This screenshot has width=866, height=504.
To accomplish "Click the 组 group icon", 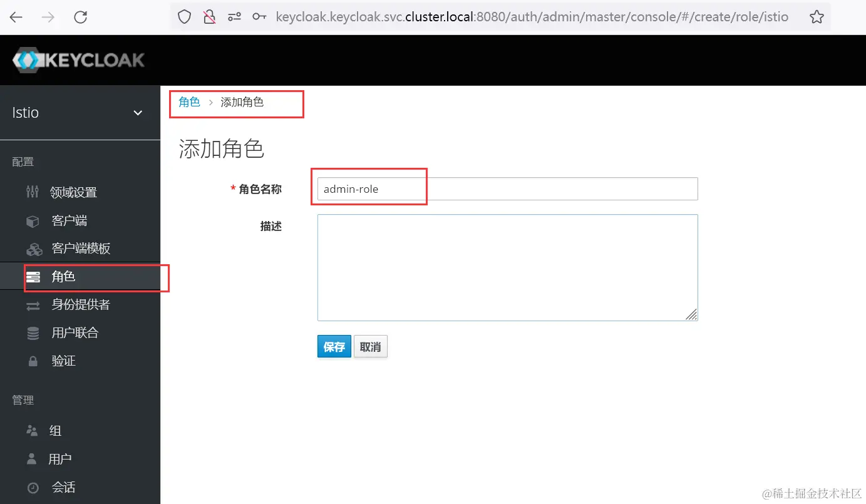I will [32, 431].
